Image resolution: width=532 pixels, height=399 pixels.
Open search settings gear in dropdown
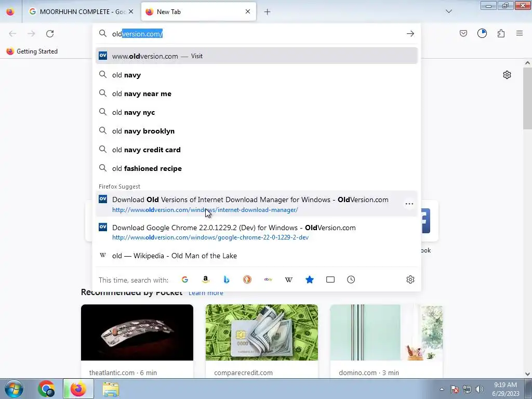[x=410, y=280]
